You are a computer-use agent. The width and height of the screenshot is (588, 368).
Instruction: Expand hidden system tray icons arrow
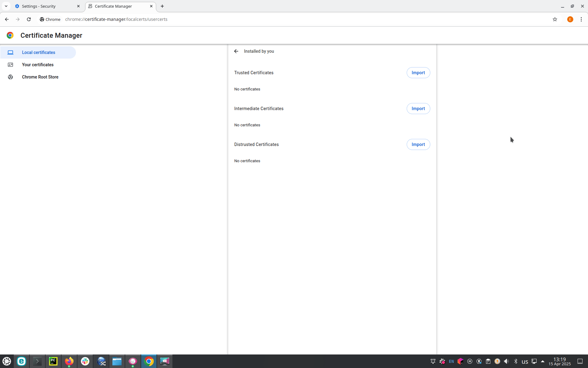pos(543,361)
